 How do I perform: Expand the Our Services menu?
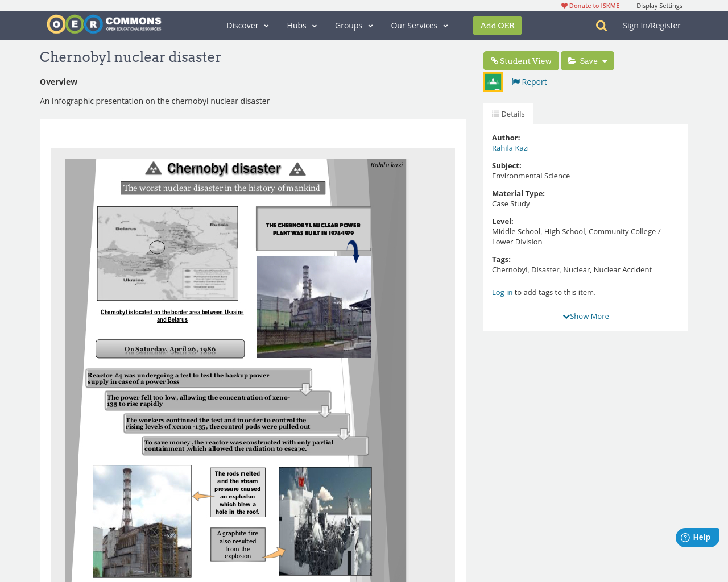click(420, 26)
